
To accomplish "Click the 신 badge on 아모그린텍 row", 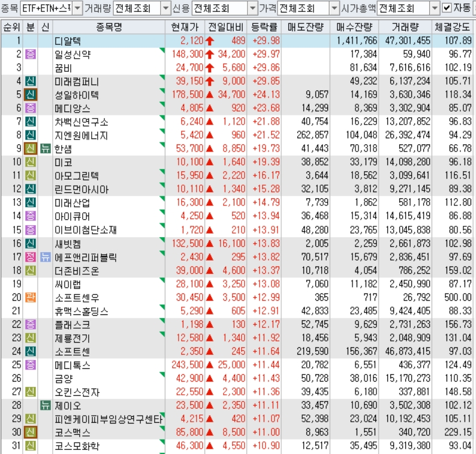I will [x=31, y=175].
